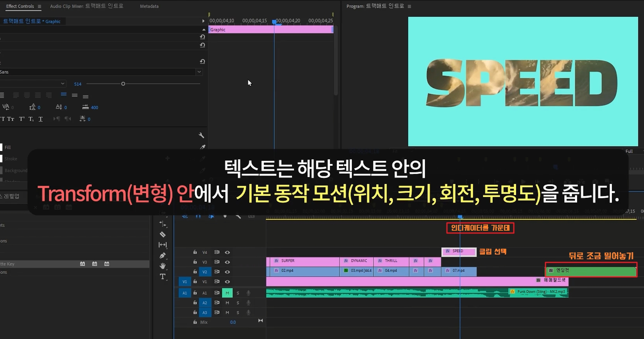This screenshot has width=644, height=339.
Task: Apply subscript formatting
Action: click(31, 119)
